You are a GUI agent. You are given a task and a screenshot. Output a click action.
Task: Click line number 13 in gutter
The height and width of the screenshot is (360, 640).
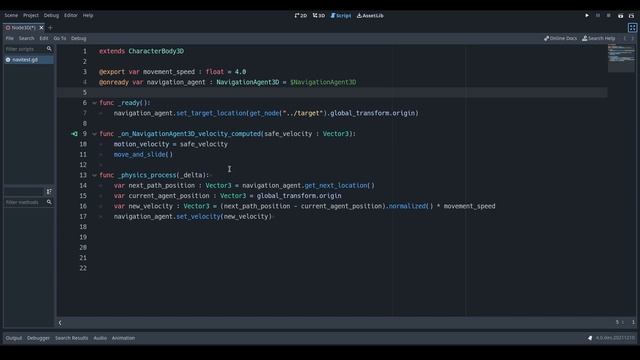point(83,175)
